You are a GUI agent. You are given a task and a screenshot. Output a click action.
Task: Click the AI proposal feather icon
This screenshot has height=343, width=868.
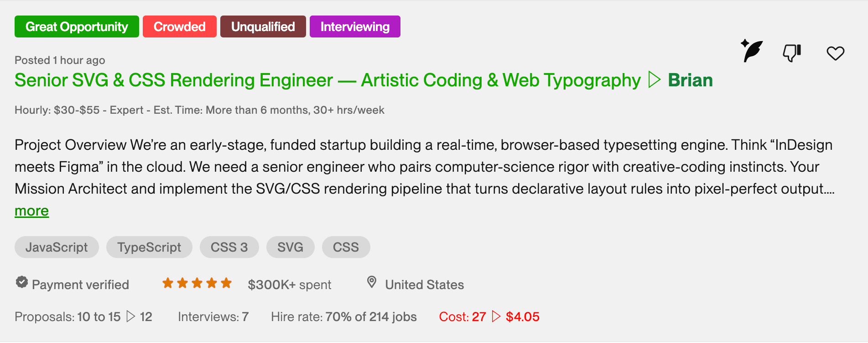751,51
